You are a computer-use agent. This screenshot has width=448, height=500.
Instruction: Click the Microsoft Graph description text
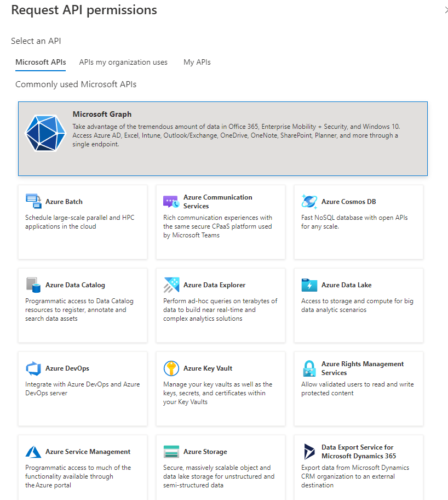coord(236,135)
